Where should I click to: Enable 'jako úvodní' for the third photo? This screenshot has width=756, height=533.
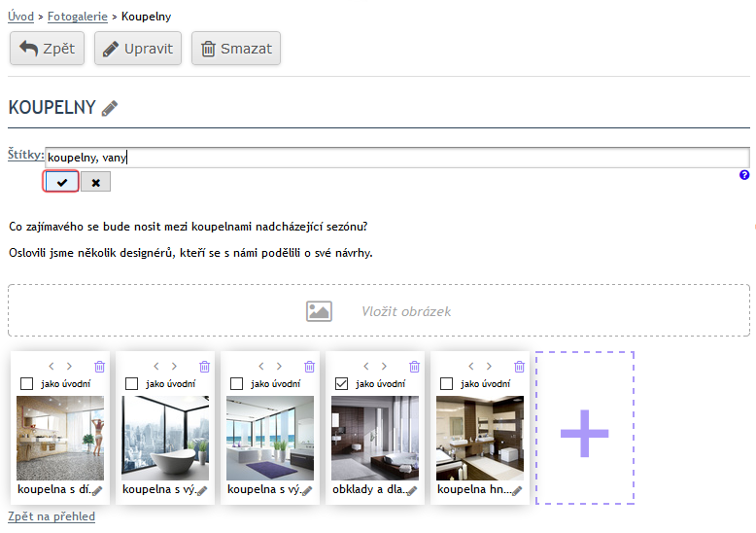coord(236,384)
